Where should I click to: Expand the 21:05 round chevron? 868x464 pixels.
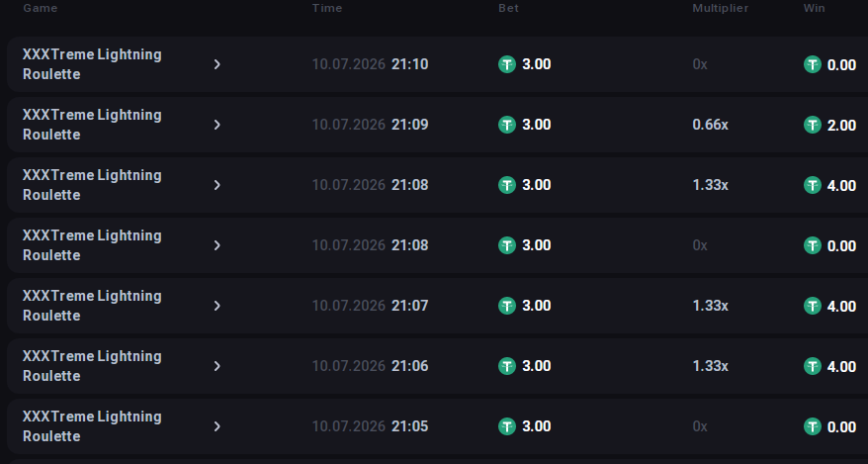217,426
